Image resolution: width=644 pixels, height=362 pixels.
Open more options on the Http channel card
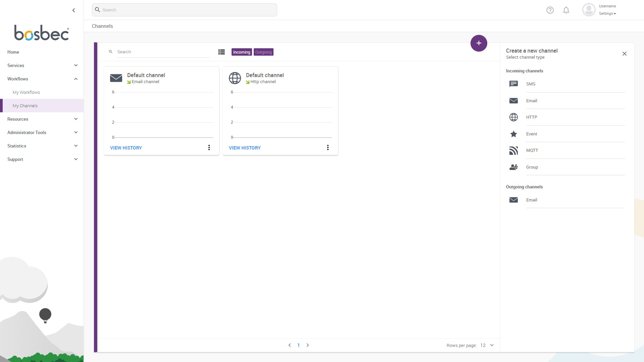pyautogui.click(x=328, y=147)
